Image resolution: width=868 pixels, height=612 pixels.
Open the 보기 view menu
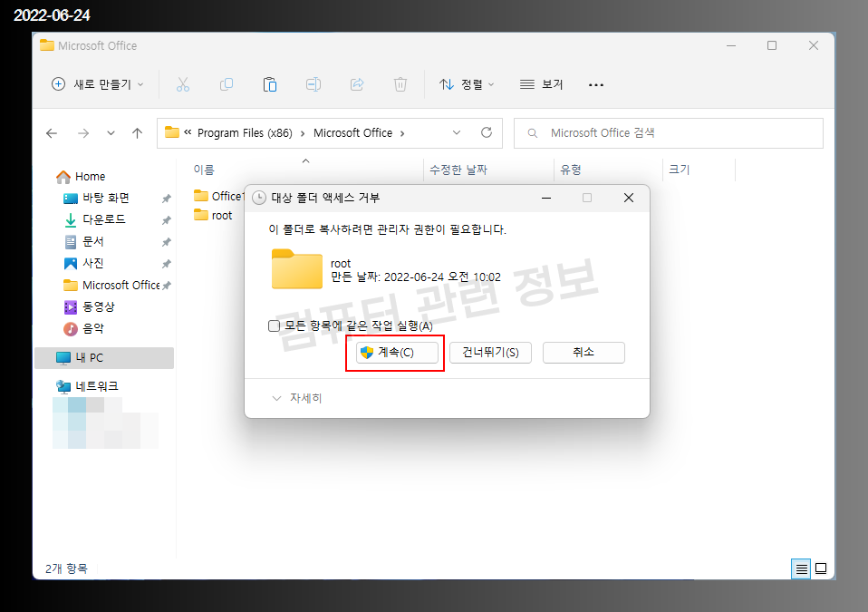coord(542,84)
